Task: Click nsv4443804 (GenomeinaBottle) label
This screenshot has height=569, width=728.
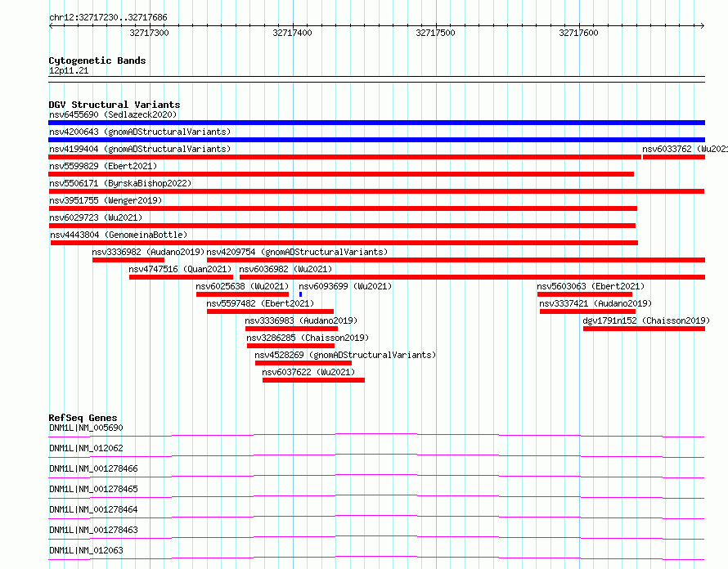Action: click(119, 235)
